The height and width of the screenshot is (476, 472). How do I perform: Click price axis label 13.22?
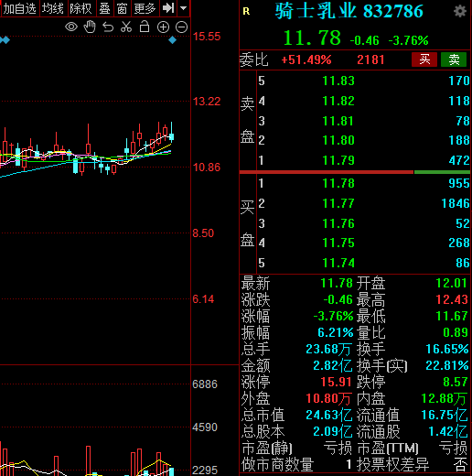(207, 102)
